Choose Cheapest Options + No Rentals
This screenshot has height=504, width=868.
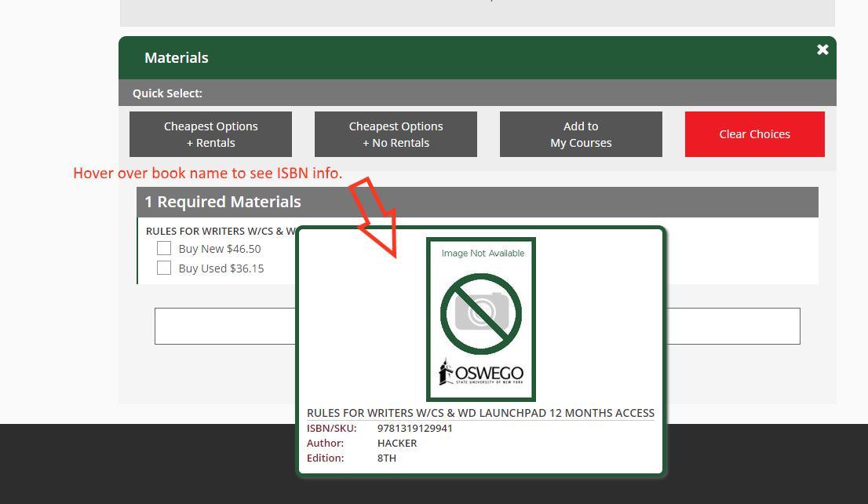[396, 134]
